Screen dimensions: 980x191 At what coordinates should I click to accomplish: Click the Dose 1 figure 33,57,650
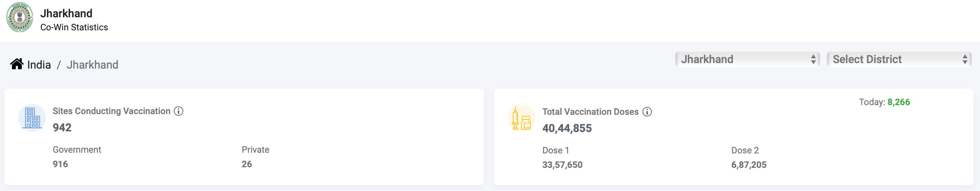coord(562,165)
